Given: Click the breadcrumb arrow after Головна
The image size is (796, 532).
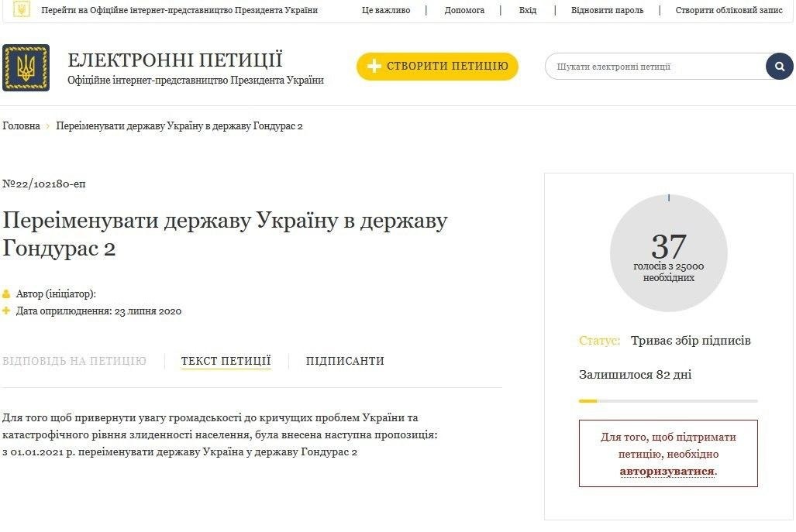Looking at the screenshot, I should coord(48,125).
